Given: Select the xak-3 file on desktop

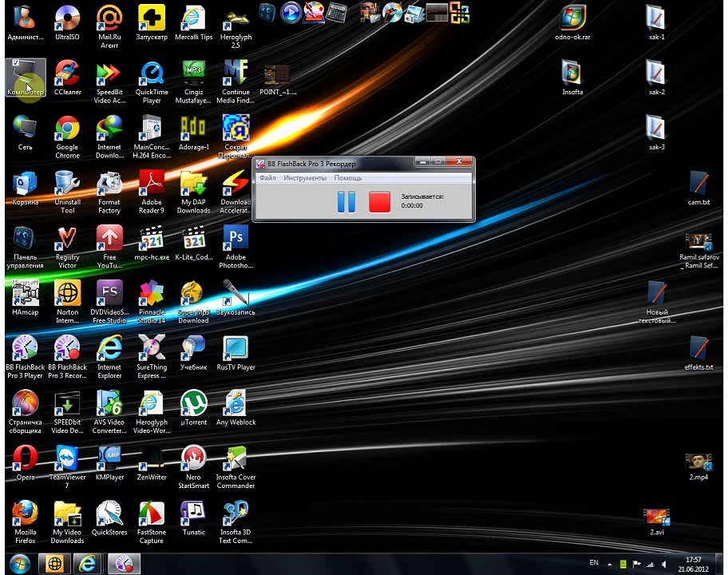Looking at the screenshot, I should point(656,133).
